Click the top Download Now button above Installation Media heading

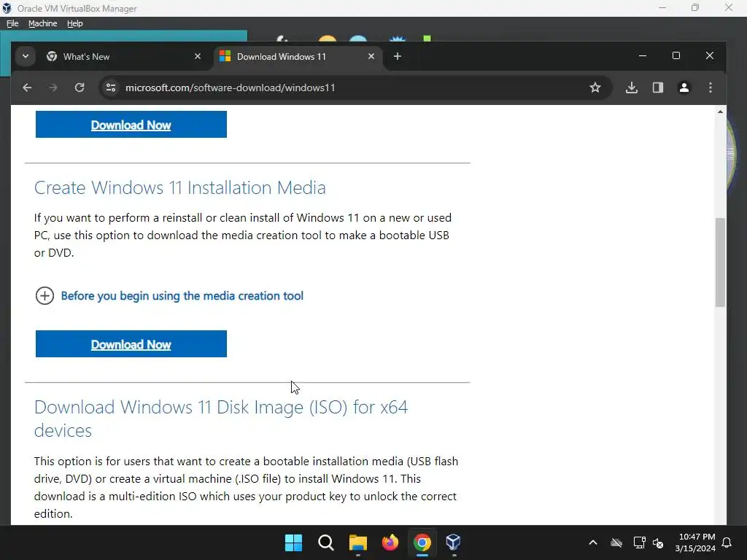click(131, 124)
